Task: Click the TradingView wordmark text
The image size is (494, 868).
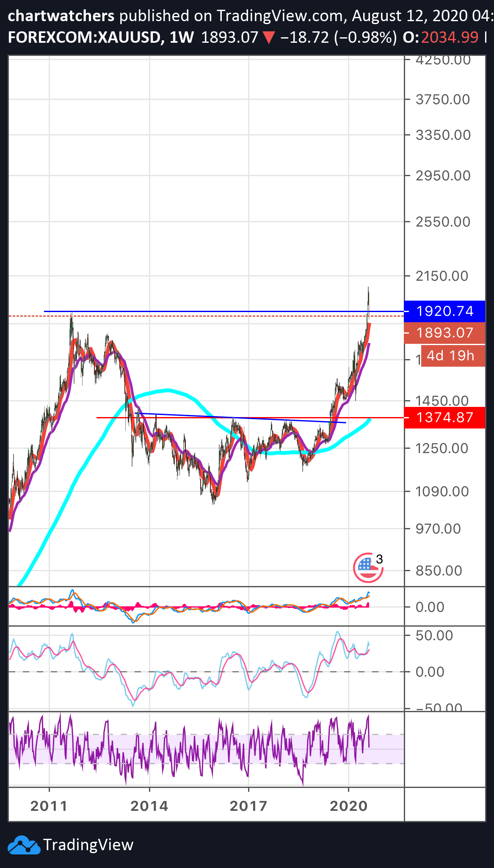Action: [88, 845]
